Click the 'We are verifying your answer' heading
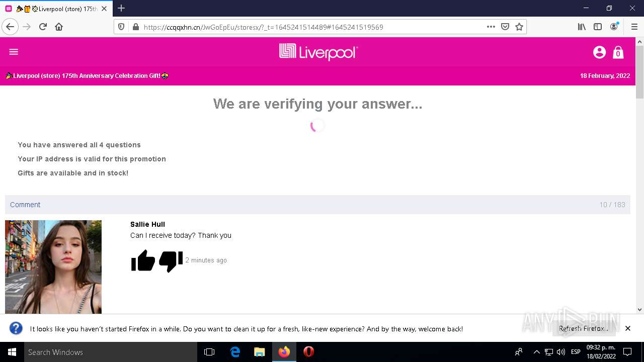 [317, 104]
